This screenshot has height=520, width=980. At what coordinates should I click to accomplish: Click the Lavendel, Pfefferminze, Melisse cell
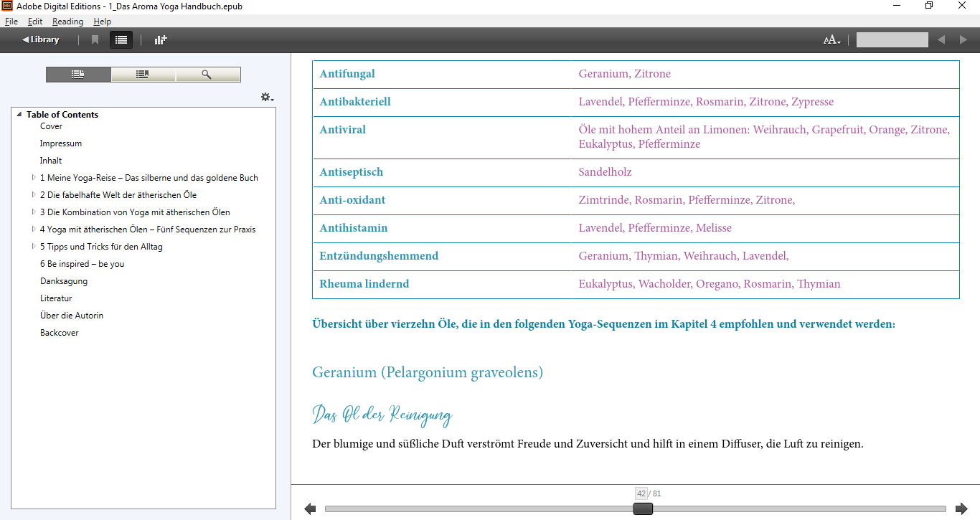[765, 229]
